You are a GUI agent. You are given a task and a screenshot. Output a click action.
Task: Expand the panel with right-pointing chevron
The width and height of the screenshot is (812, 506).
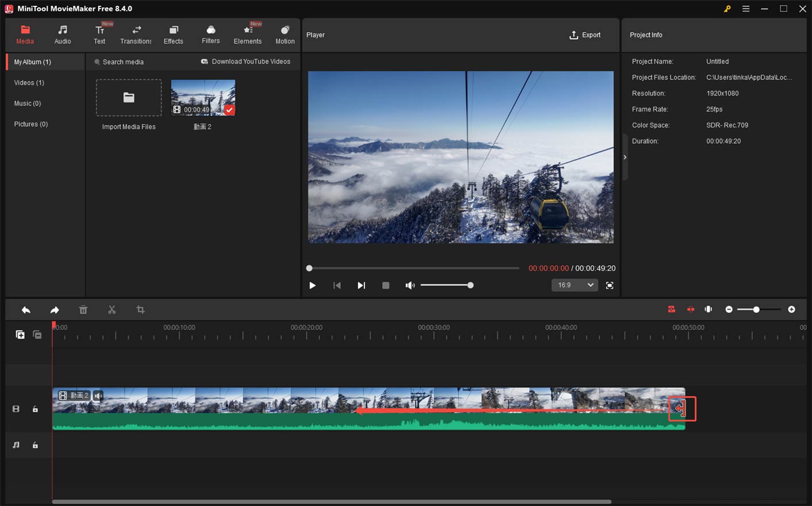tap(625, 156)
